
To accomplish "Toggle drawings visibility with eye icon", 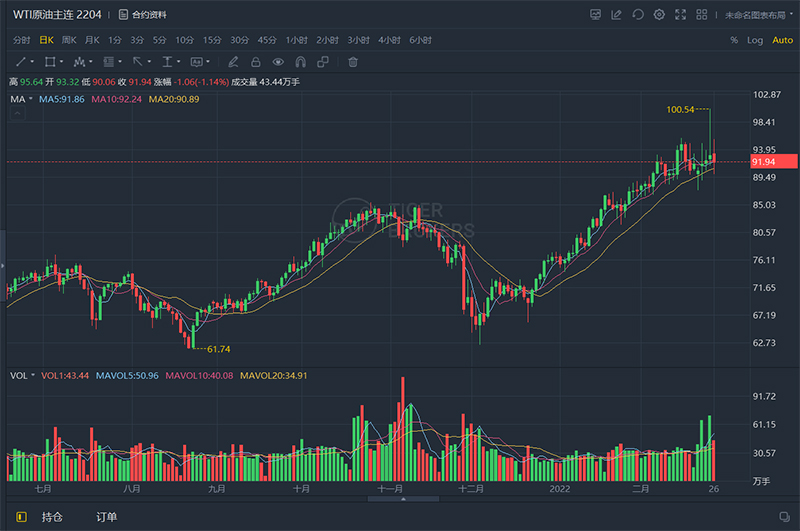I will 279,62.
